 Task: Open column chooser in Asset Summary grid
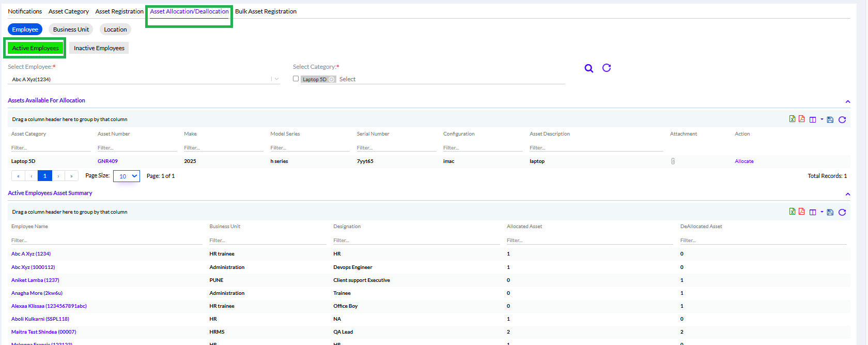click(x=813, y=212)
